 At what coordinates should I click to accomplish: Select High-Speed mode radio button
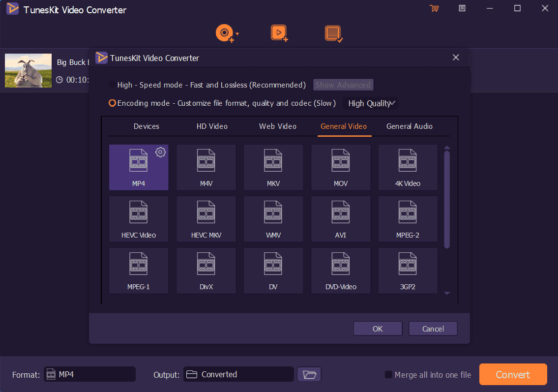[112, 85]
